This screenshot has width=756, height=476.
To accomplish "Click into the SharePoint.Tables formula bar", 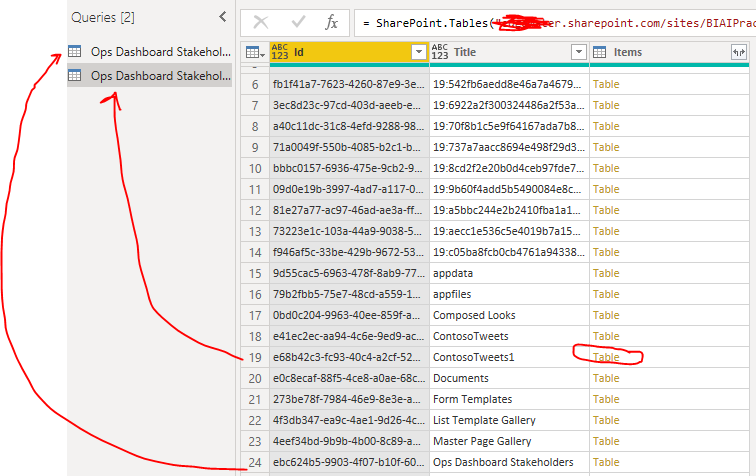I will click(555, 23).
